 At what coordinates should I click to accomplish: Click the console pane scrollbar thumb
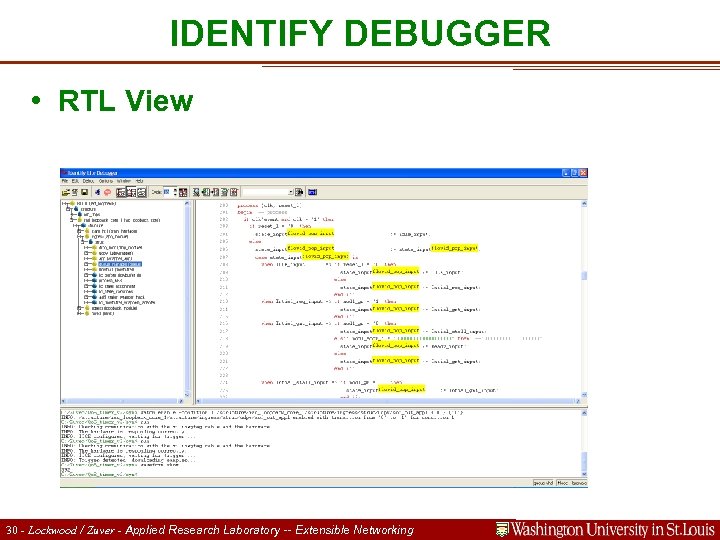click(x=584, y=459)
